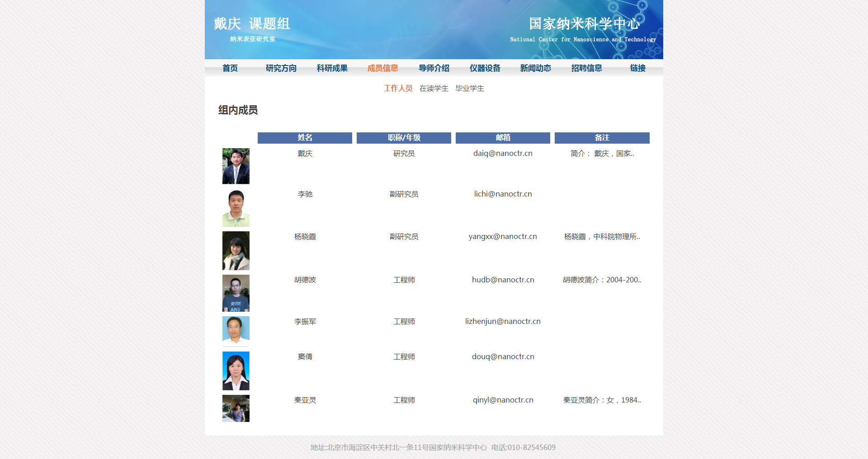Screen dimensions: 868x459
Task: Click 姓名 column header
Action: (305, 138)
